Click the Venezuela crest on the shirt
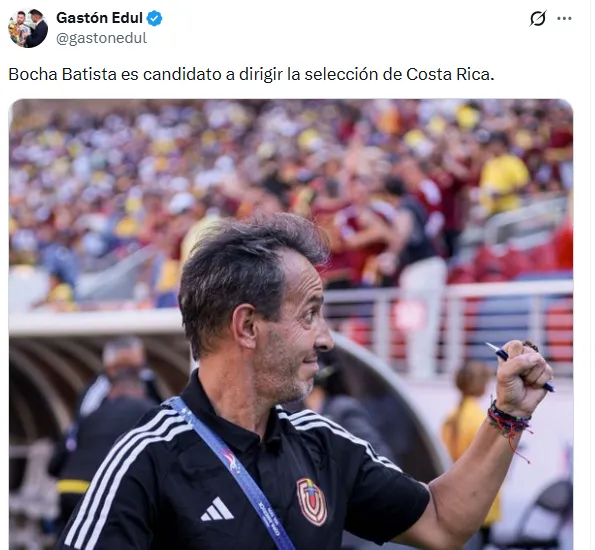This screenshot has width=595, height=550. [312, 501]
